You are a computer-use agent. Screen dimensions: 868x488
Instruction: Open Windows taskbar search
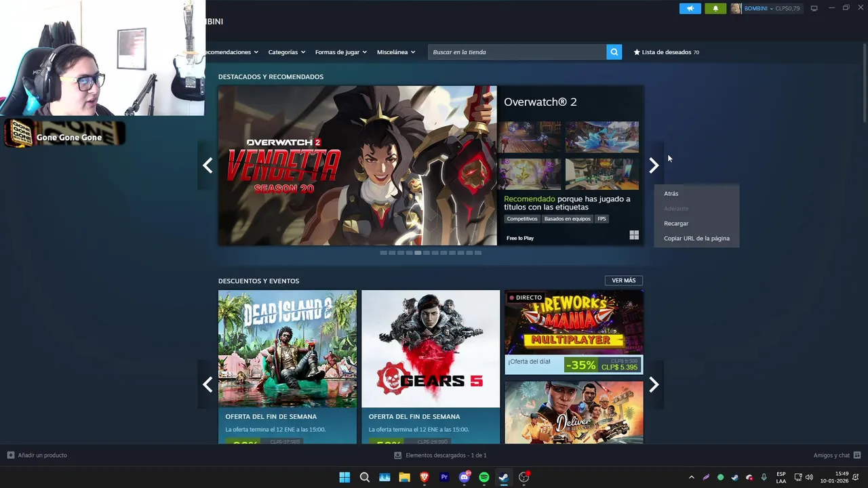click(x=364, y=477)
